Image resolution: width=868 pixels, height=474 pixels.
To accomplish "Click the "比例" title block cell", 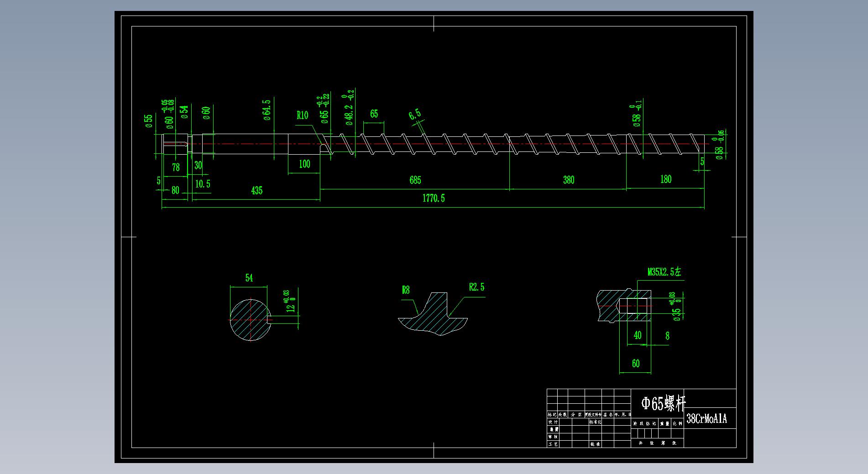I will (x=677, y=424).
